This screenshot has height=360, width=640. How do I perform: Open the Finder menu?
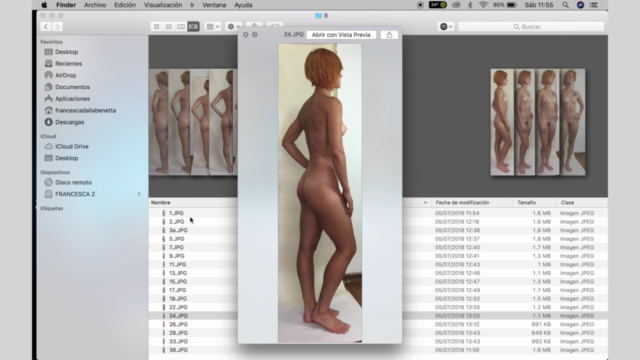66,5
